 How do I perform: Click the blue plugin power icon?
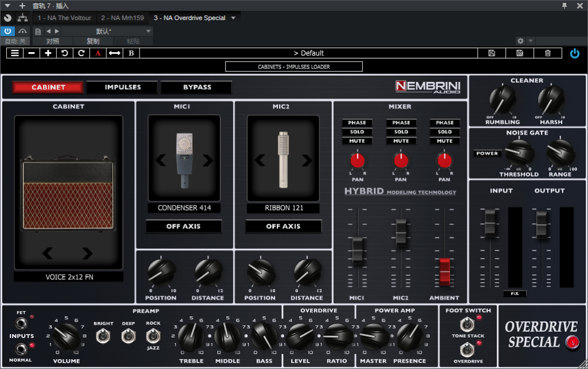point(575,53)
